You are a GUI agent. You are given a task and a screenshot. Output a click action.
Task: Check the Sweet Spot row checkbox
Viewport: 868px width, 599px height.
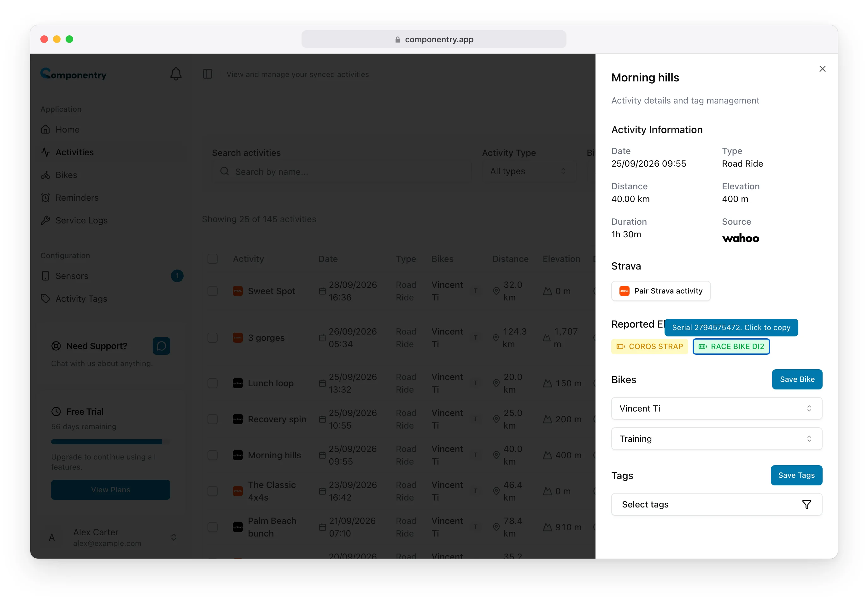(x=213, y=291)
